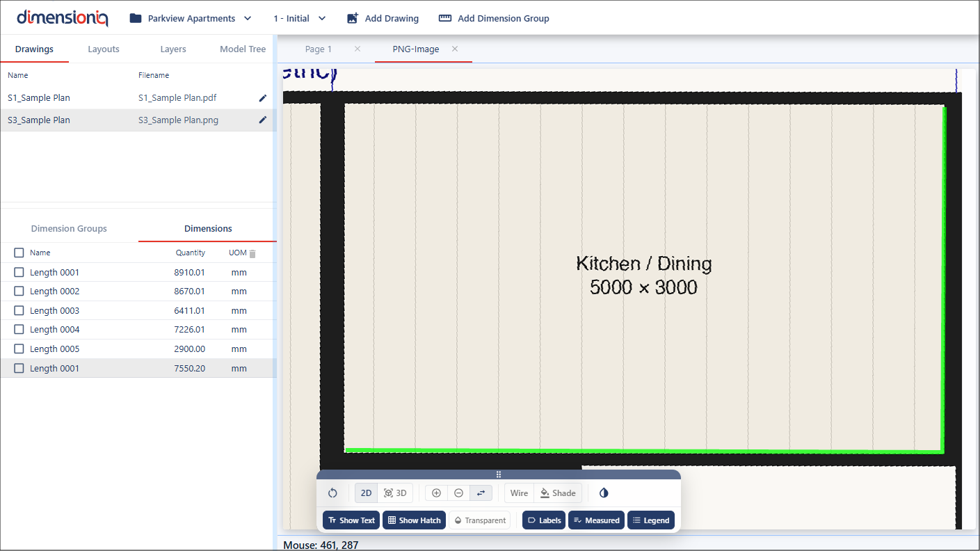Switch to the Model Tree tab
This screenshot has height=551, width=980.
243,49
